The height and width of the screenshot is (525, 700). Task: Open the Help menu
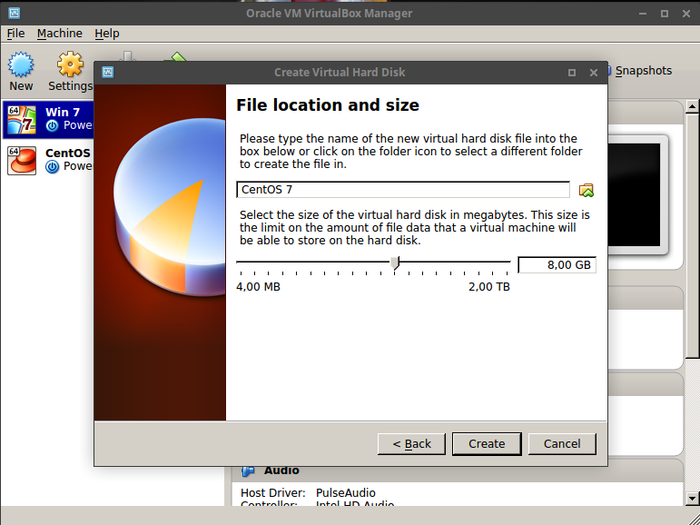(107, 33)
